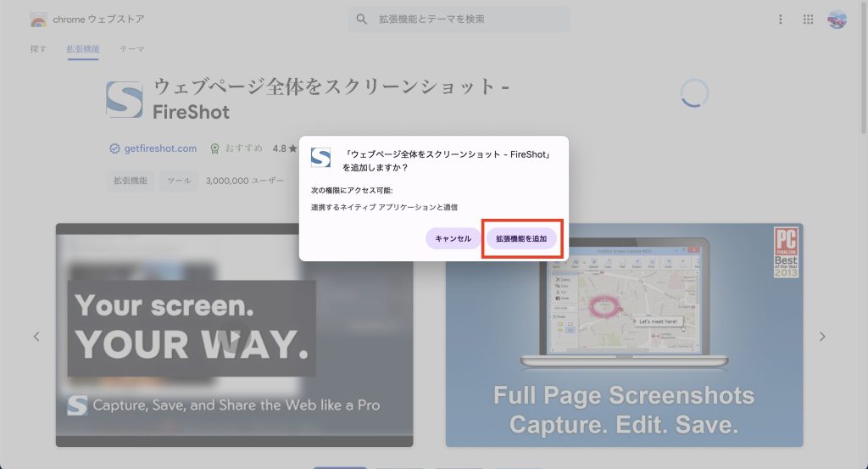Open the three-dot more options menu

781,20
